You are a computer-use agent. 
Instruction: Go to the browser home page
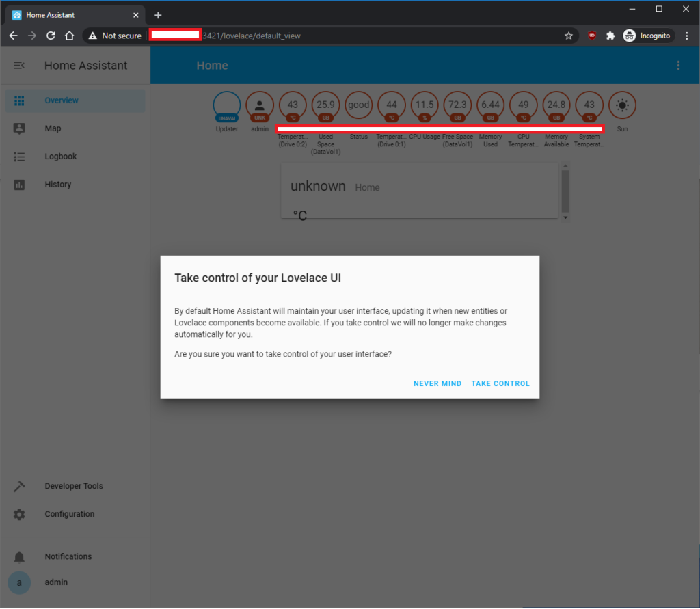[69, 36]
